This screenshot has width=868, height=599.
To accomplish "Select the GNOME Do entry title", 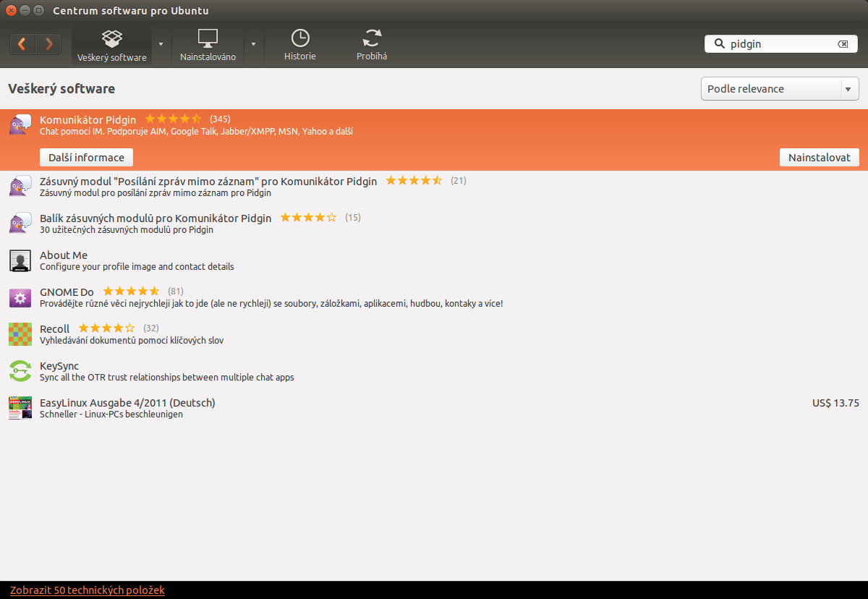I will (67, 292).
